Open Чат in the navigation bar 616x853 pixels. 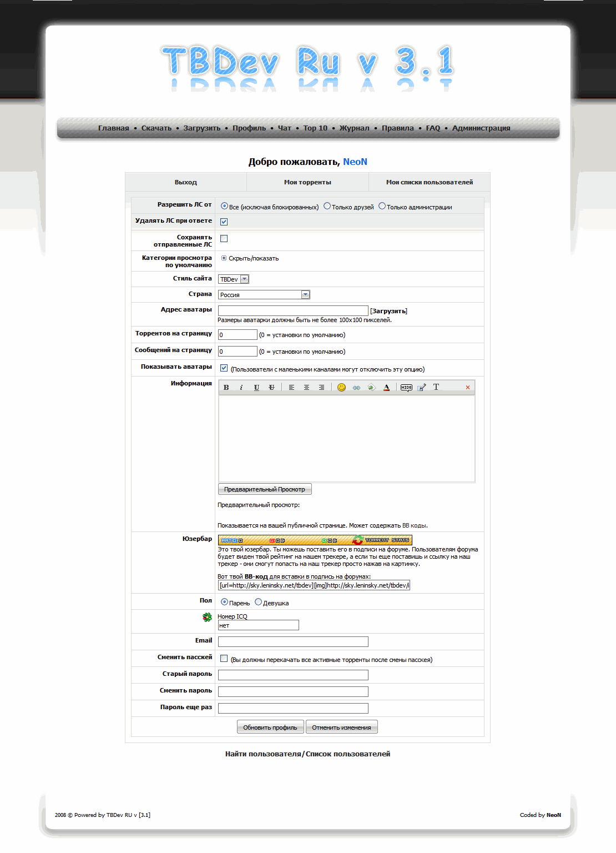point(285,128)
